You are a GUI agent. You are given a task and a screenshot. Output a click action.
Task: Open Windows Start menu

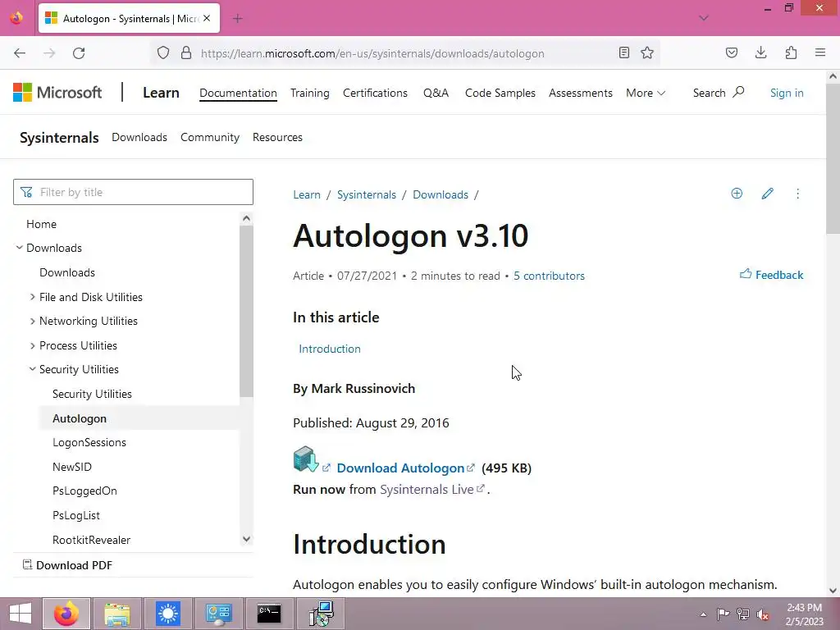21,614
